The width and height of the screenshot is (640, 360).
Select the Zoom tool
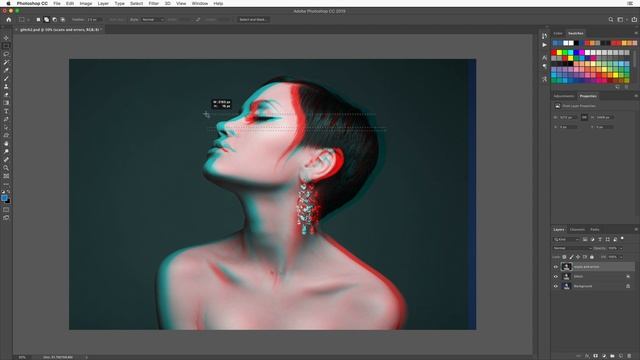click(6, 168)
